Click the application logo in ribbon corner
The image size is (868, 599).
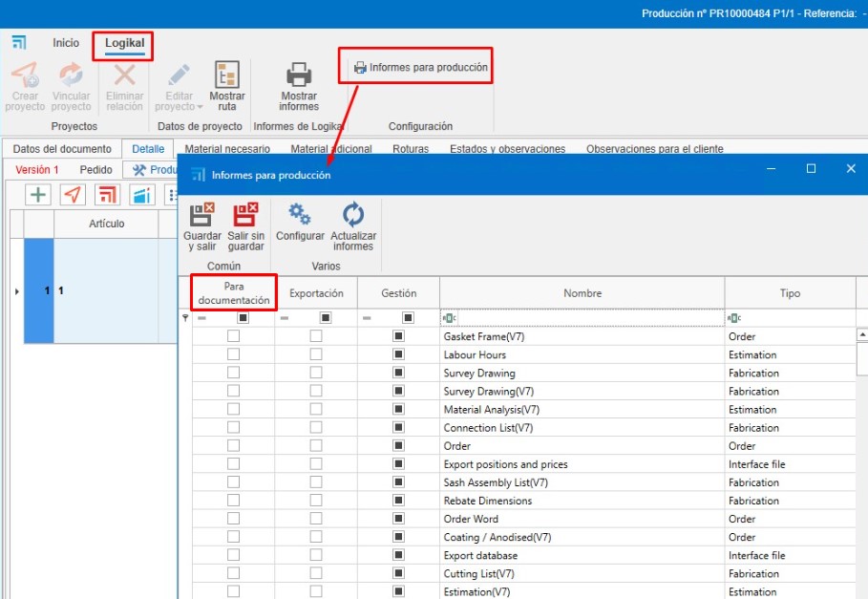click(x=19, y=42)
